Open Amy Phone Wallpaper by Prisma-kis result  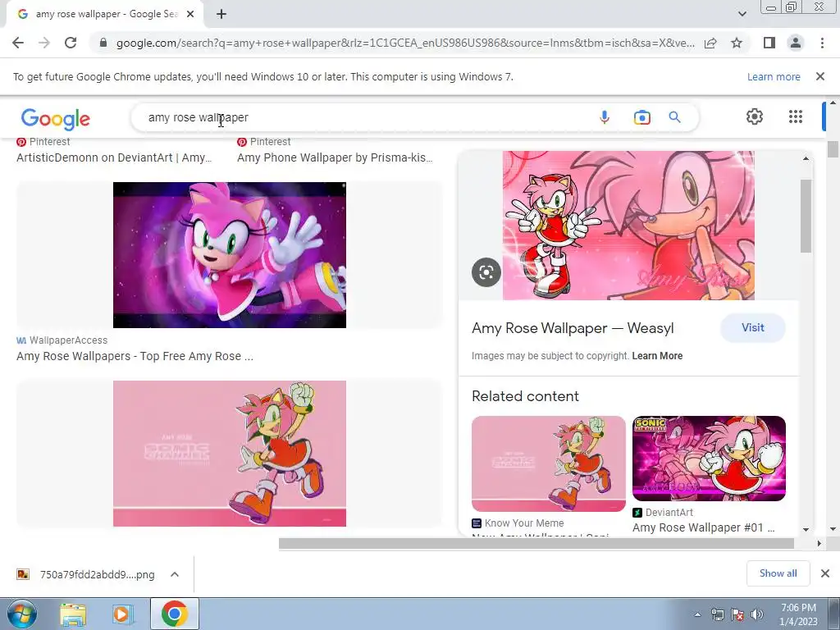(335, 157)
